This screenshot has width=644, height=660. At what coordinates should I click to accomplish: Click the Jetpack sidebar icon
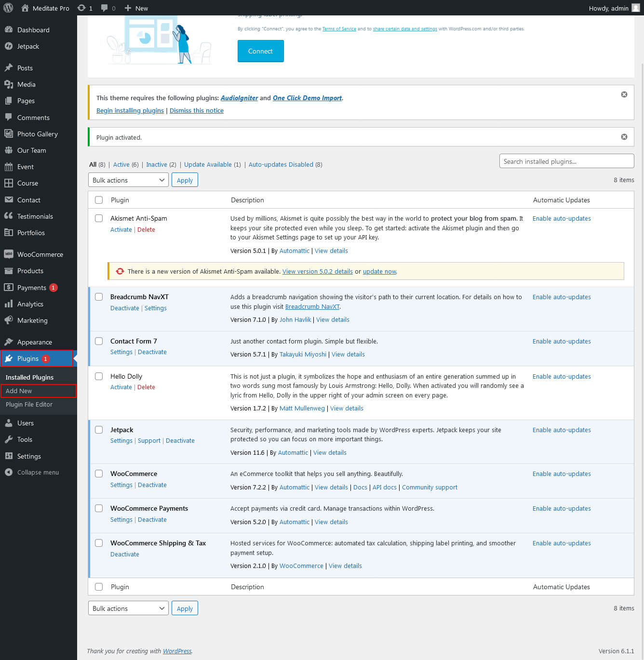(x=9, y=46)
